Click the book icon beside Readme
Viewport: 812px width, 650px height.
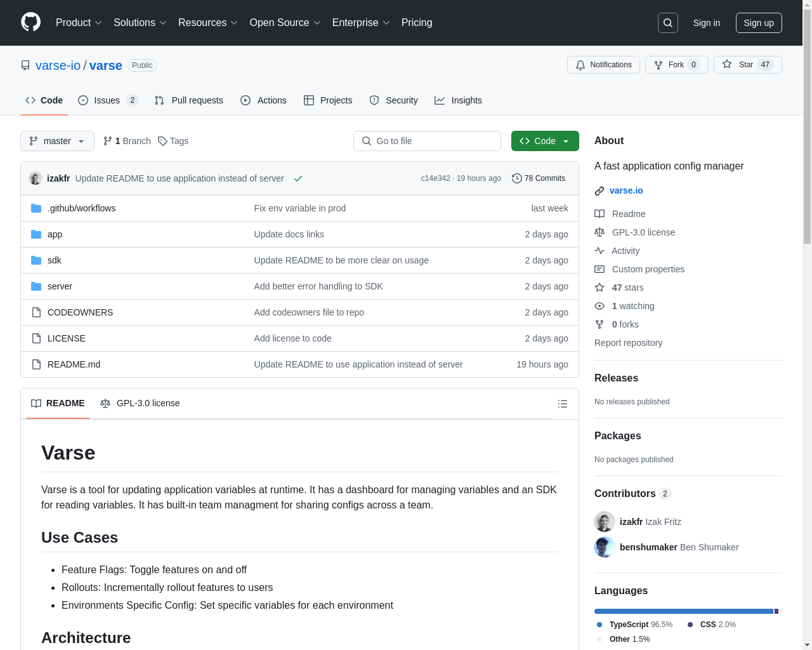point(599,214)
